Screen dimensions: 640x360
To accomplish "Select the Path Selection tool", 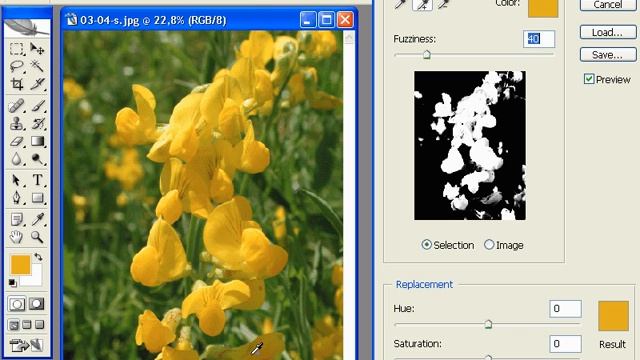I will pos(16,180).
